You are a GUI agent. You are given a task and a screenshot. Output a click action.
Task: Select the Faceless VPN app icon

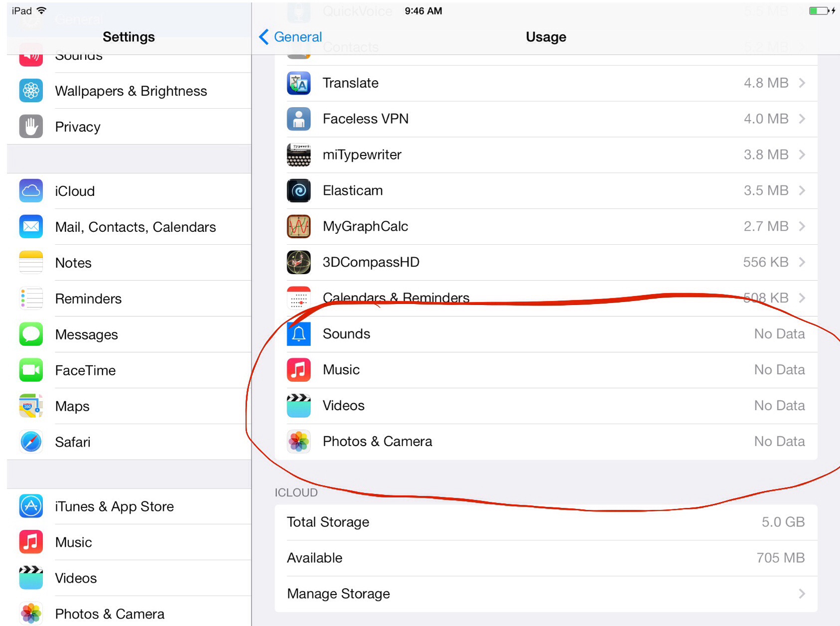[x=299, y=119]
